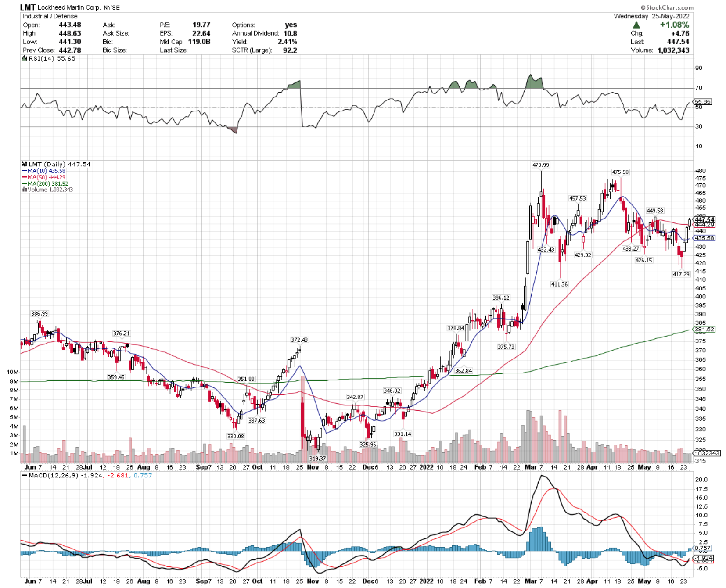Click the 475.50 high price label
Viewport: 726px width, 588px height.
[x=620, y=172]
